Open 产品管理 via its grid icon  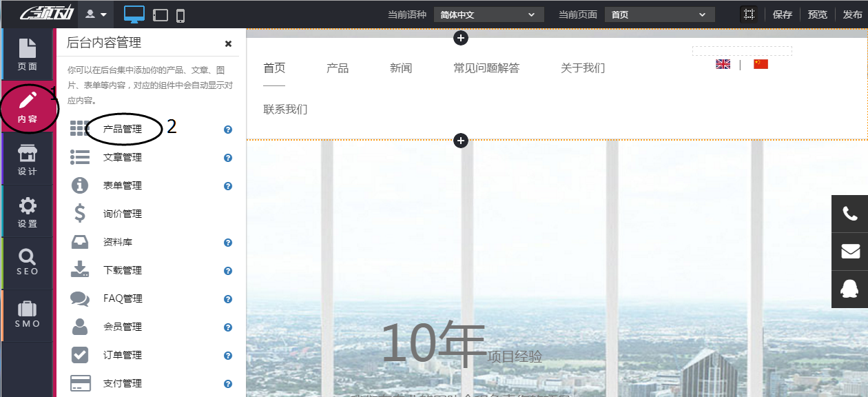[x=80, y=129]
